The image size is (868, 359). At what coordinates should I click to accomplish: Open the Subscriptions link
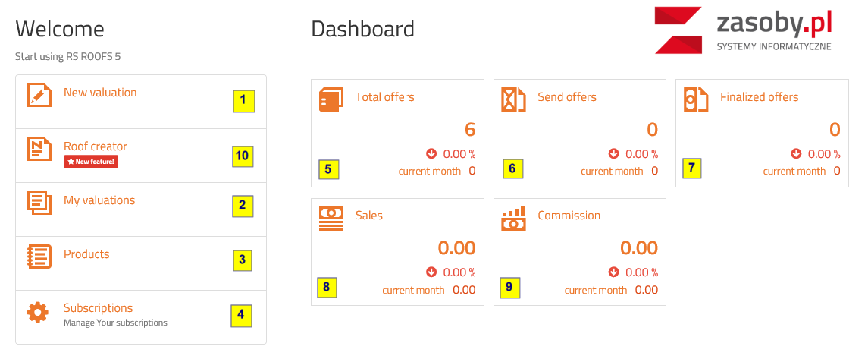98,308
